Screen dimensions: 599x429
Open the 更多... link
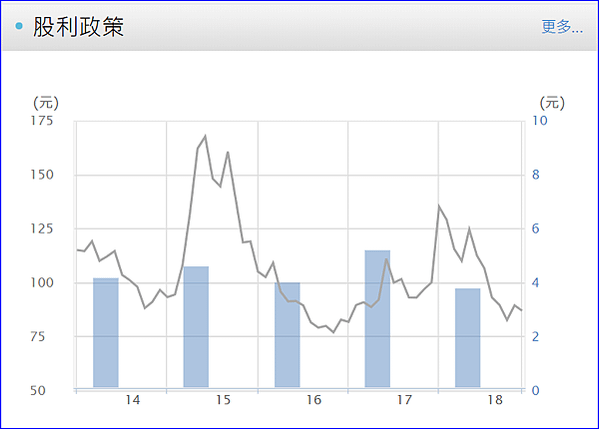coord(562,27)
